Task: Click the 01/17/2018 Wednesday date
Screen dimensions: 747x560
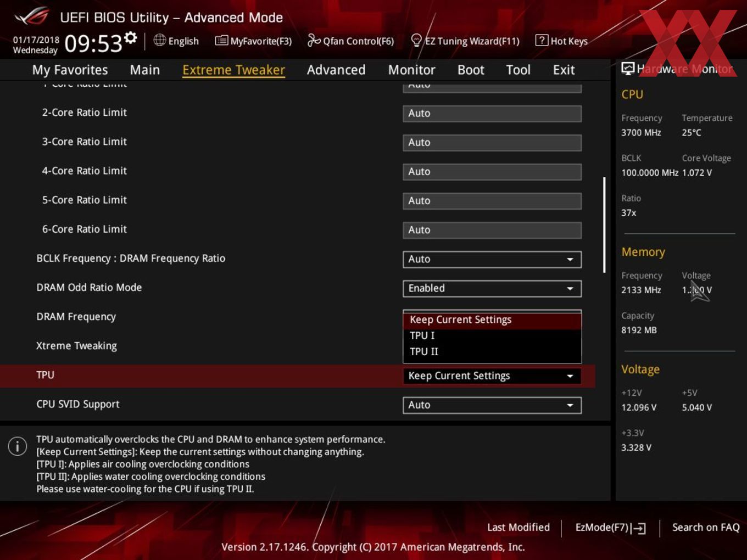Action: (x=36, y=45)
